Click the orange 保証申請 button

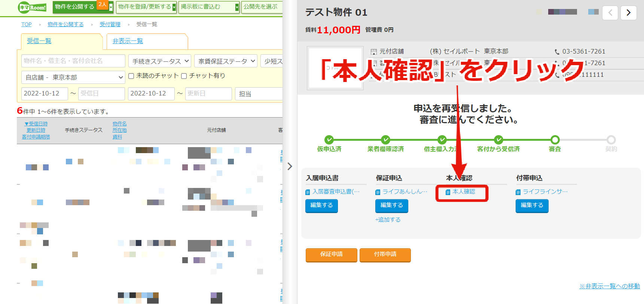click(x=332, y=255)
